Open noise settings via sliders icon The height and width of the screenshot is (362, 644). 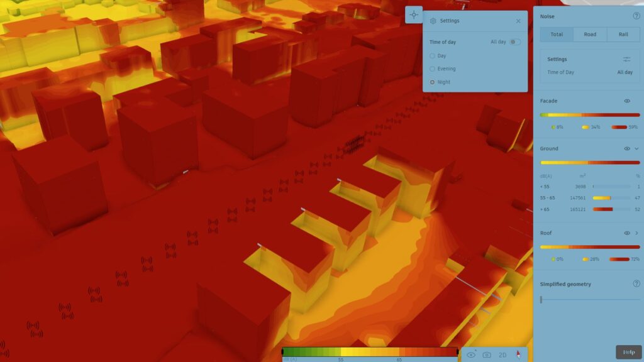[x=626, y=59]
